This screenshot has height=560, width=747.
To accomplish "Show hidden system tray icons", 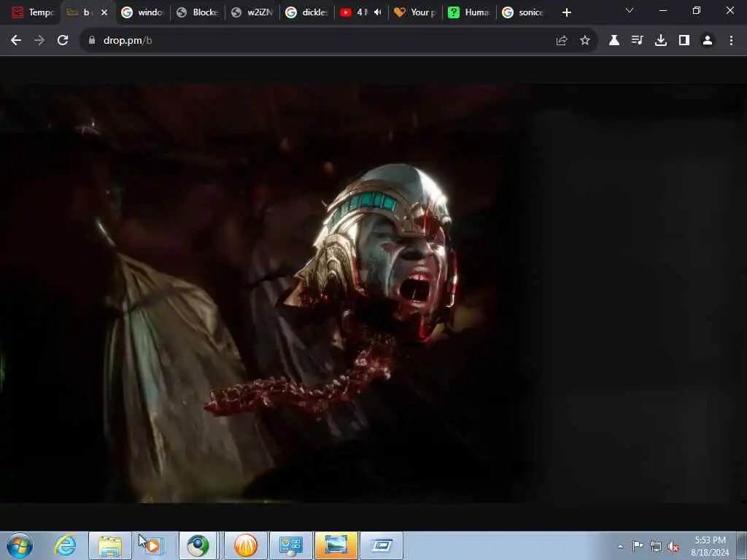I will pos(620,547).
